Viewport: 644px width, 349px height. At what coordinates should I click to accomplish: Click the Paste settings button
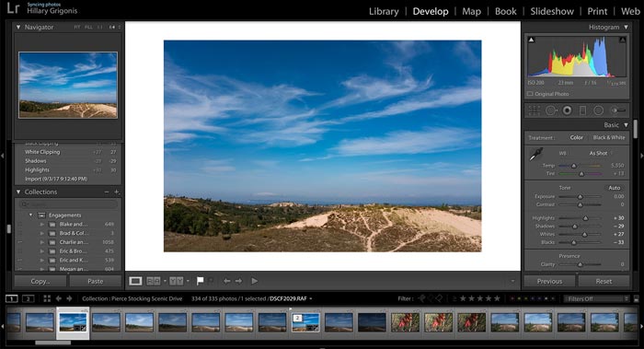click(96, 281)
